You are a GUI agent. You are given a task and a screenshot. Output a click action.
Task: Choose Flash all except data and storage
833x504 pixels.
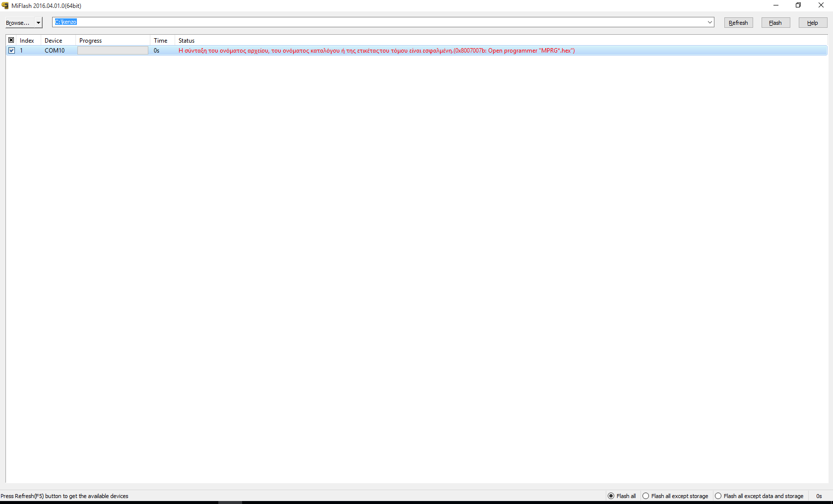coord(760,496)
